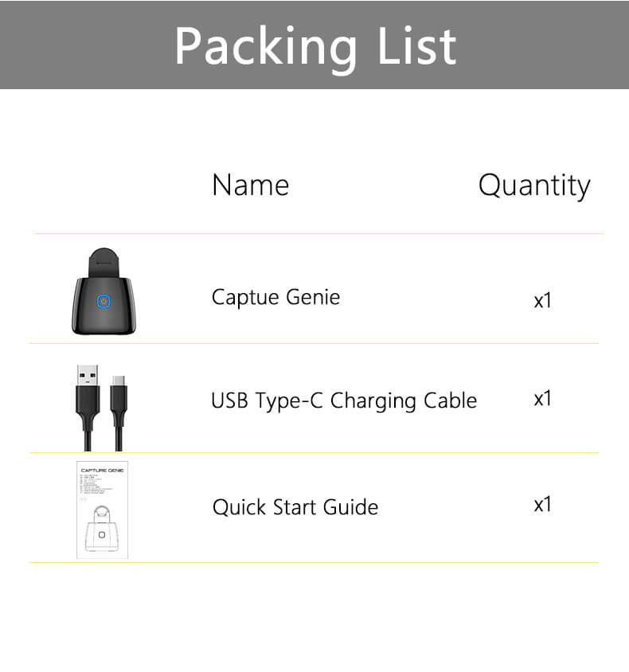Click the gray header banner area

pyautogui.click(x=314, y=45)
